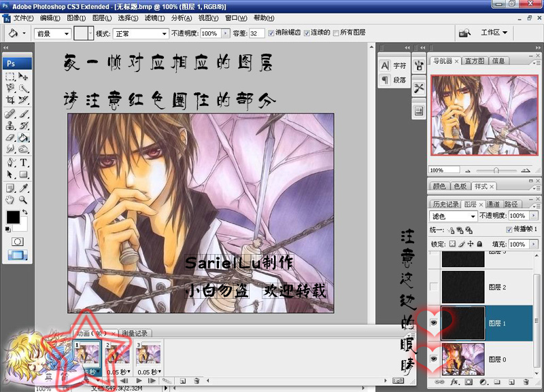
Task: Open the layer 填充 fill arrow
Action: (x=534, y=245)
